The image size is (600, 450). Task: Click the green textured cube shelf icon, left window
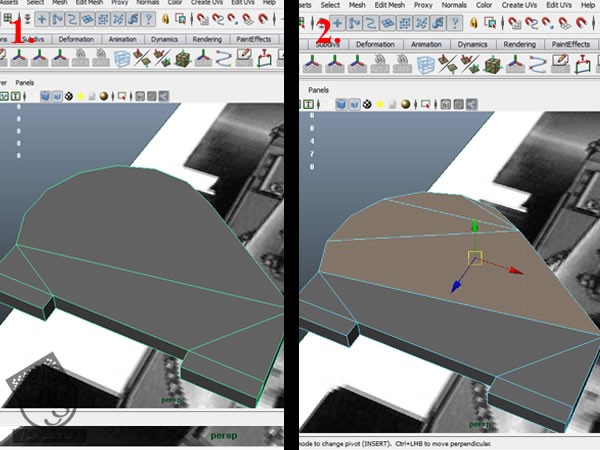182,60
